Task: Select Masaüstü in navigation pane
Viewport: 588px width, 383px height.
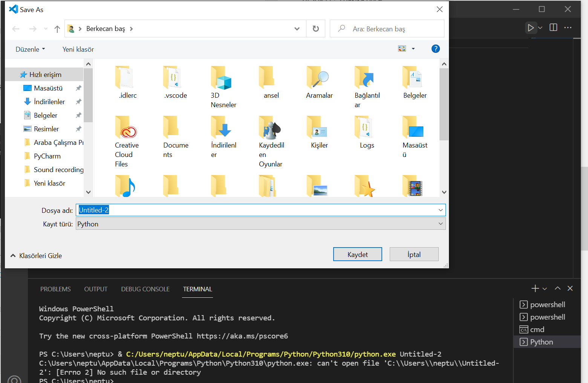Action: pos(48,88)
